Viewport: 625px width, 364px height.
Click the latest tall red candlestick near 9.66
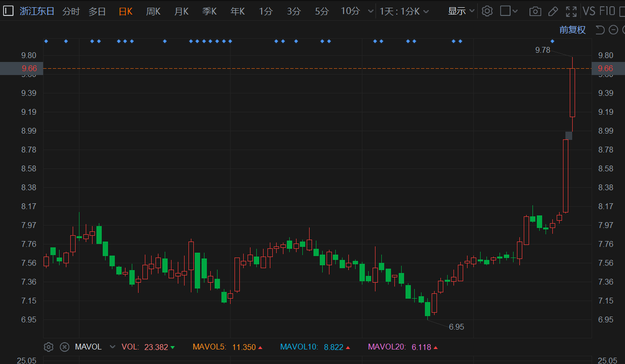pos(572,92)
